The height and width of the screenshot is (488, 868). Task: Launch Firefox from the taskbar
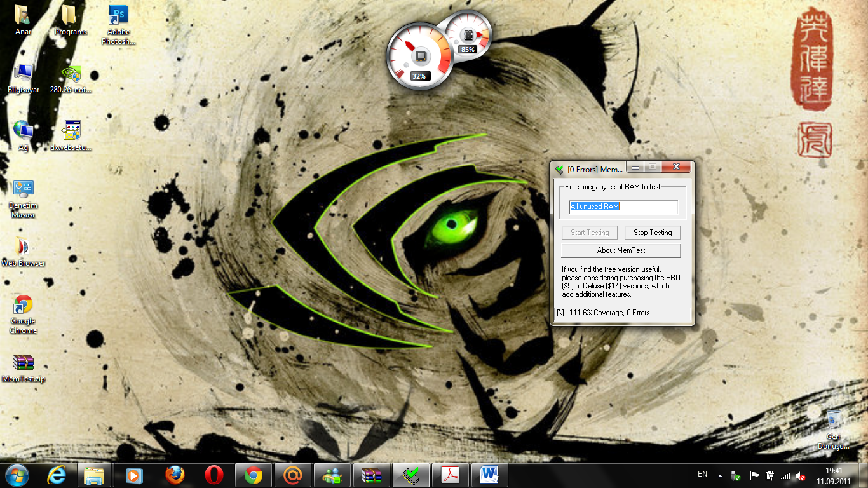(x=174, y=475)
